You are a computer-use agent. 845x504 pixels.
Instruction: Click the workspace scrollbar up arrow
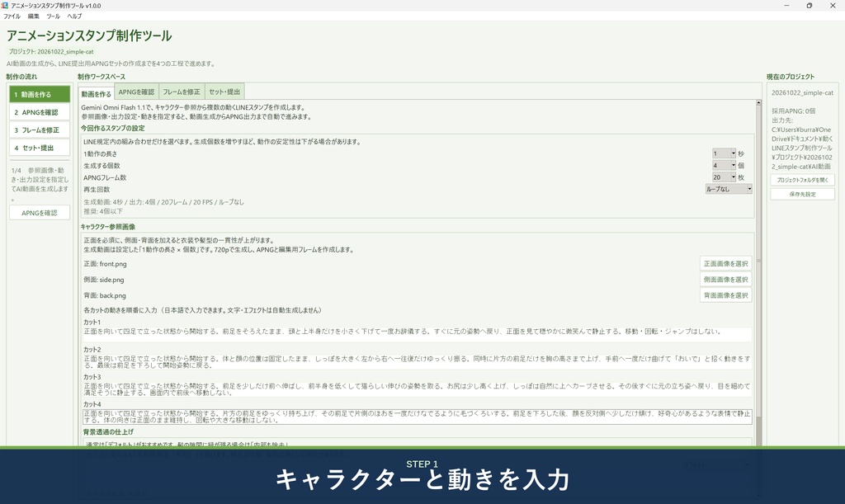click(x=758, y=102)
